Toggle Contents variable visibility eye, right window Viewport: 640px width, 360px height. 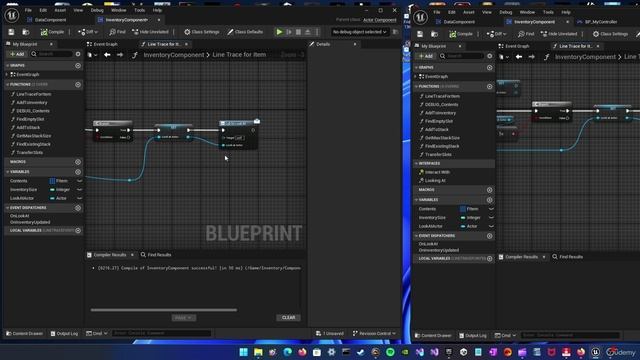(x=491, y=209)
